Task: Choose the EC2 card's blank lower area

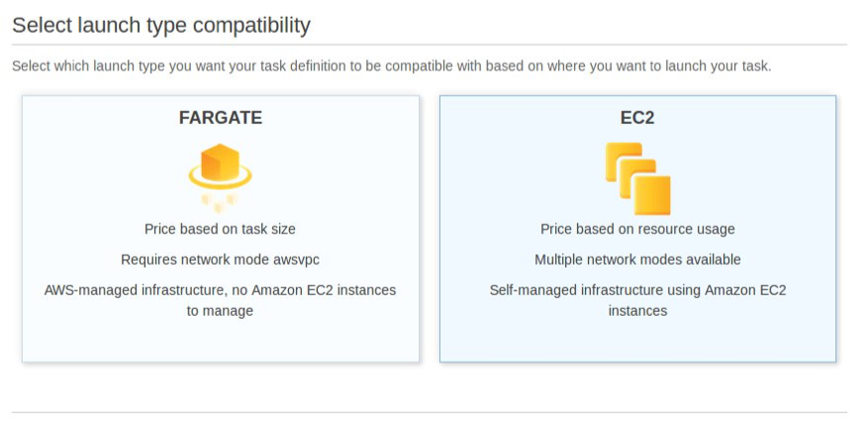Action: click(637, 341)
